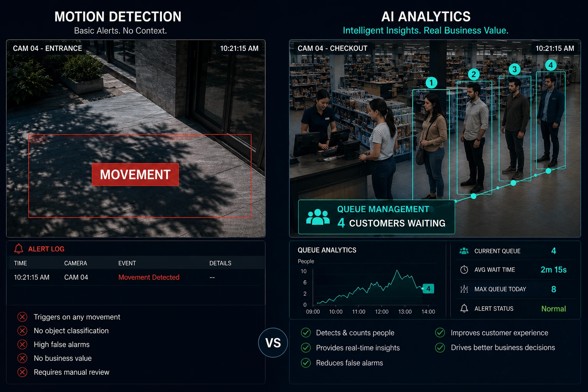The image size is (588, 392).
Task: Click the CAMERA column header
Action: point(76,263)
